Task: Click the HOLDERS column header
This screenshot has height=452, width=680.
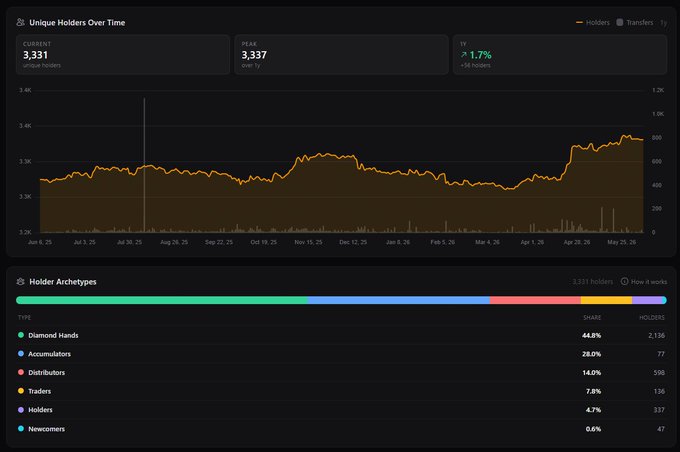Action: click(x=652, y=318)
